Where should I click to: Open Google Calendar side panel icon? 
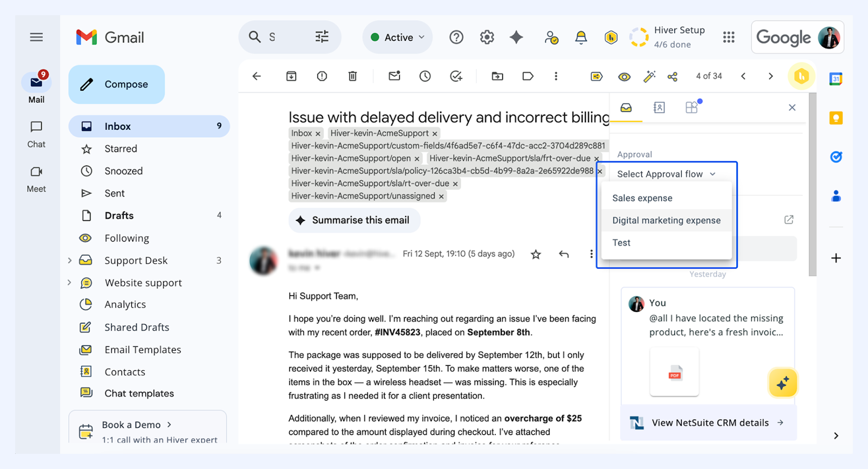tap(836, 79)
